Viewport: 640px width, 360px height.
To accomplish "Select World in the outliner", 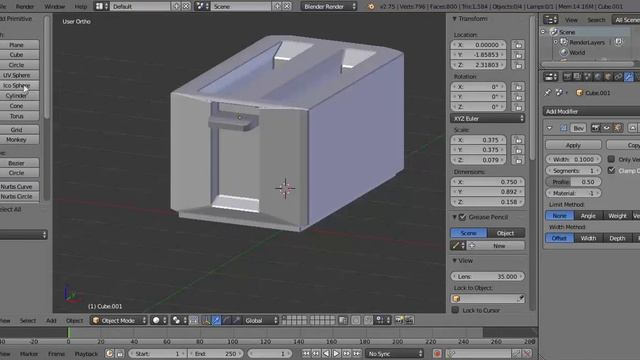I will coord(577,52).
